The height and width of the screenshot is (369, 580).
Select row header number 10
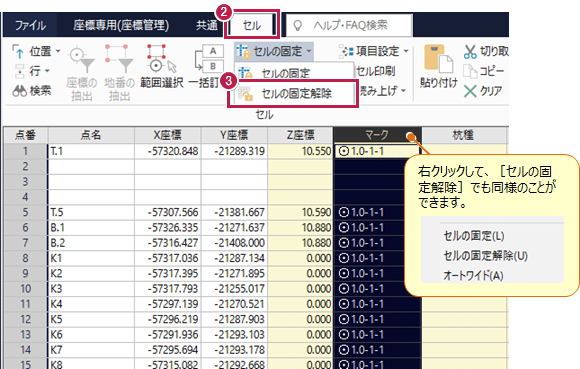[x=25, y=288]
